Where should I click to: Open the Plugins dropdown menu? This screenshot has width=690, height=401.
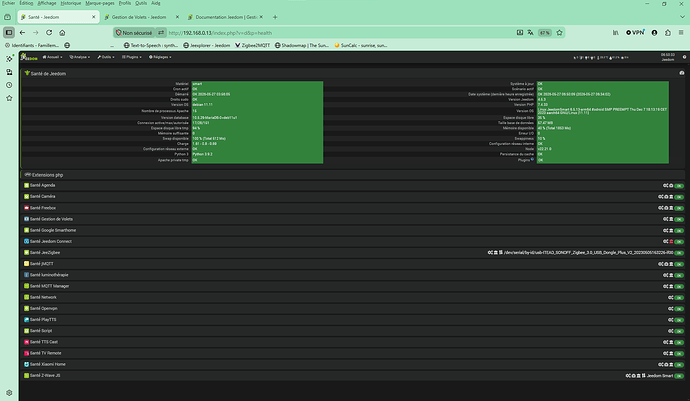coord(132,57)
